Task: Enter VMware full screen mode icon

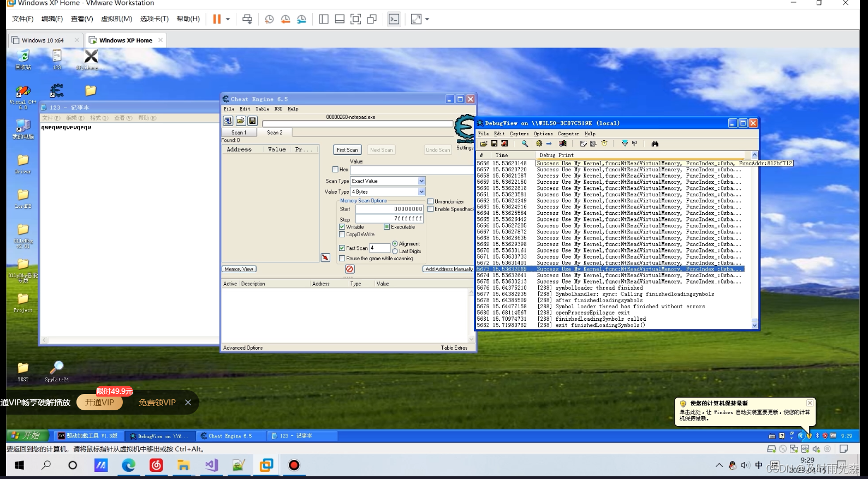Action: (x=356, y=19)
